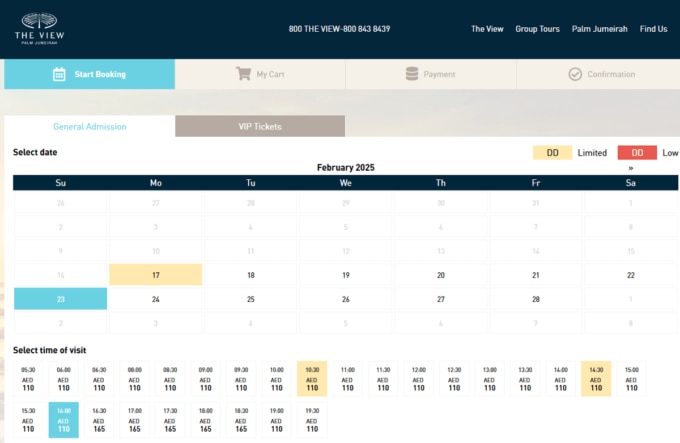Open the shopping cart icon
The width and height of the screenshot is (680, 443).
(243, 74)
